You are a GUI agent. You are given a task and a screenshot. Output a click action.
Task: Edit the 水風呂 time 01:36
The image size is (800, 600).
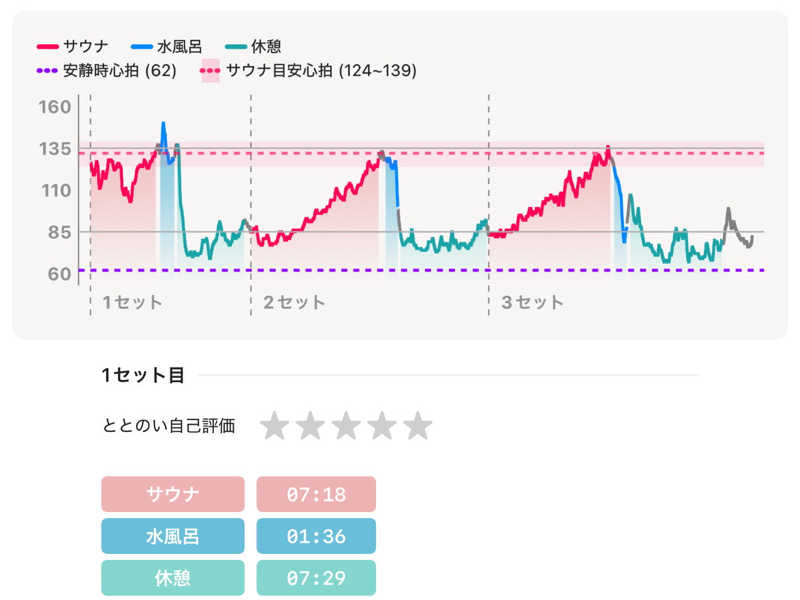coord(316,536)
